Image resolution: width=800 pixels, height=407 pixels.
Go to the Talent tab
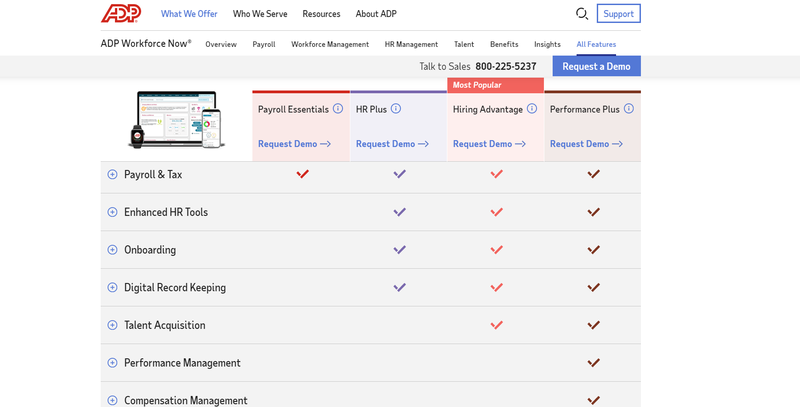(x=464, y=44)
